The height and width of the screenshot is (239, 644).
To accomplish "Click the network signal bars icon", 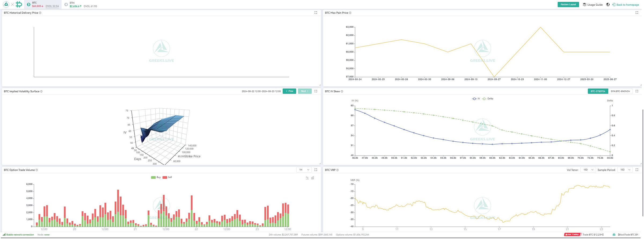I will (x=4, y=235).
